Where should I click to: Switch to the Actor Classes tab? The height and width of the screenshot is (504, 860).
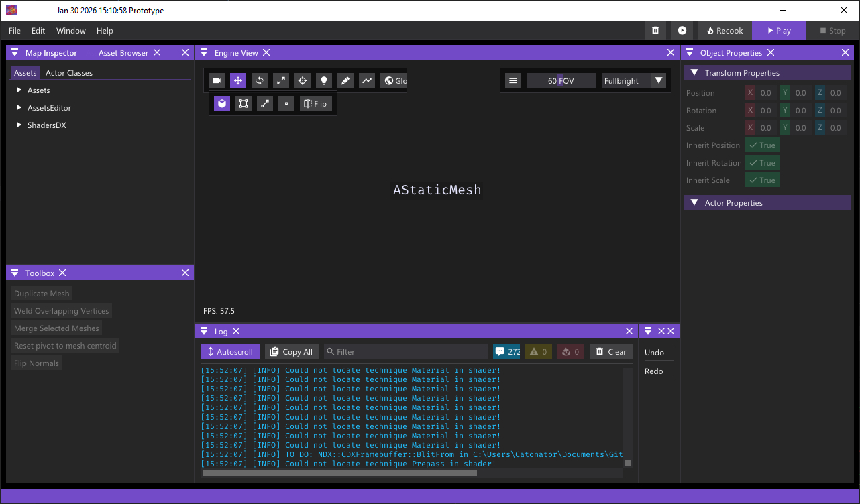(x=68, y=73)
